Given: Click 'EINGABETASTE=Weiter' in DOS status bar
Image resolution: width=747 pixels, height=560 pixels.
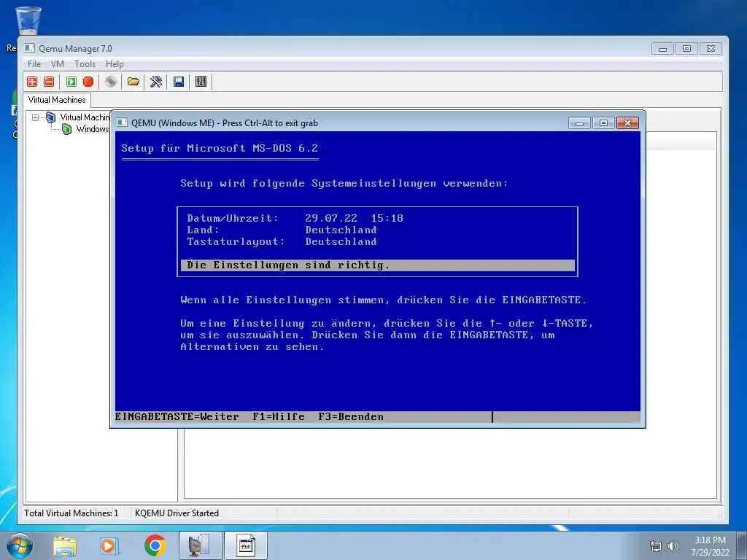Looking at the screenshot, I should (x=177, y=416).
